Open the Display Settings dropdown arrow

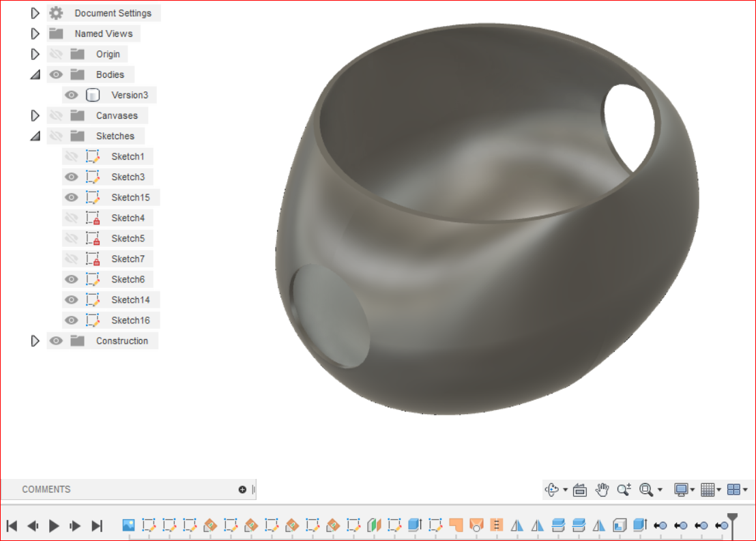pos(692,489)
